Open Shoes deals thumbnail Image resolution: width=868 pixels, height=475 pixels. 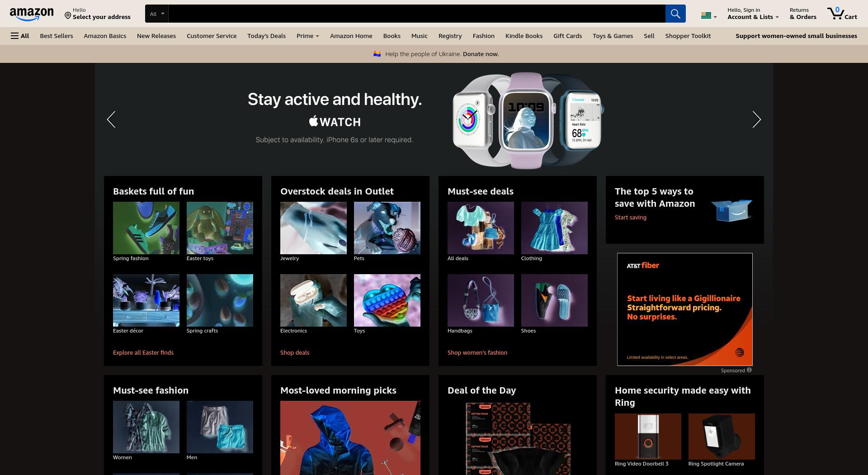tap(554, 300)
